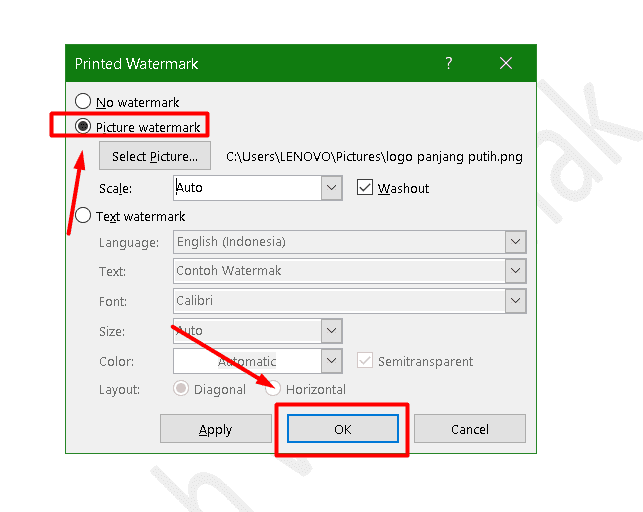Image resolution: width=643 pixels, height=512 pixels.
Task: Open the Color Automatic picker dropdown
Action: tap(332, 361)
